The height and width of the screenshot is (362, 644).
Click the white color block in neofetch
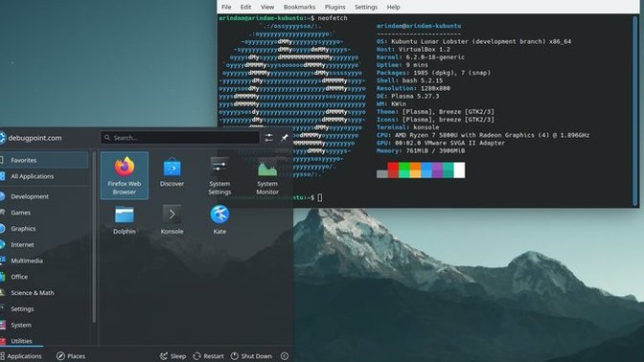click(x=459, y=170)
